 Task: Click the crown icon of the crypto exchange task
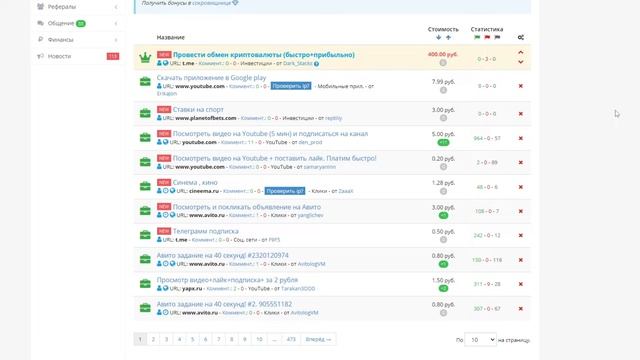point(145,58)
